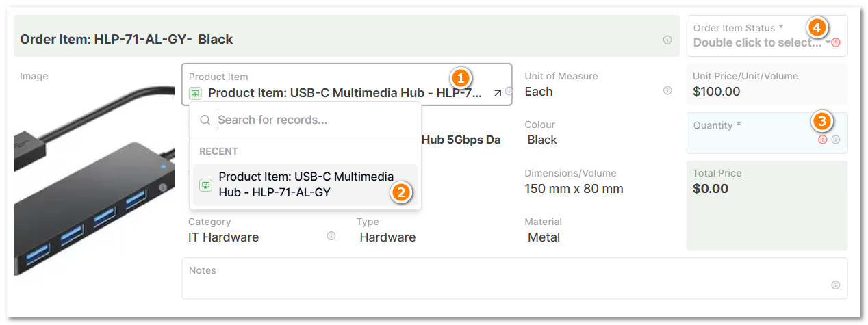868x325 pixels.
Task: Click the red error icon in Quantity field
Action: click(x=823, y=140)
